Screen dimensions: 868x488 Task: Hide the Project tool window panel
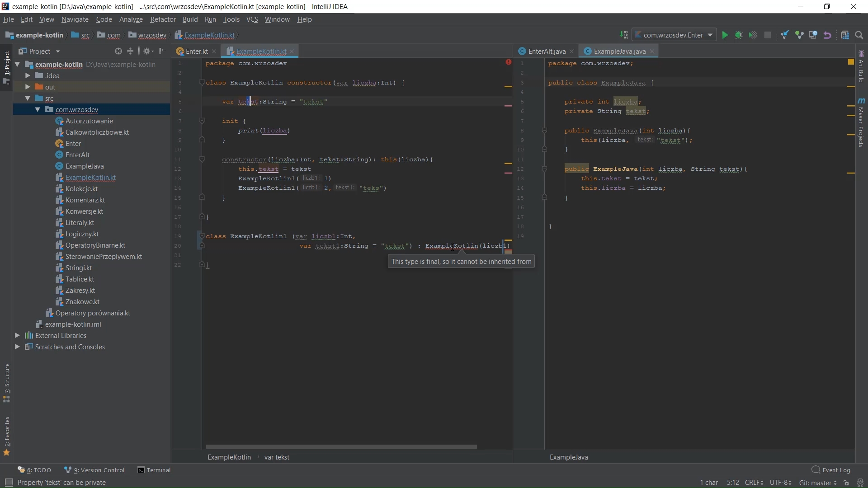[x=163, y=51]
